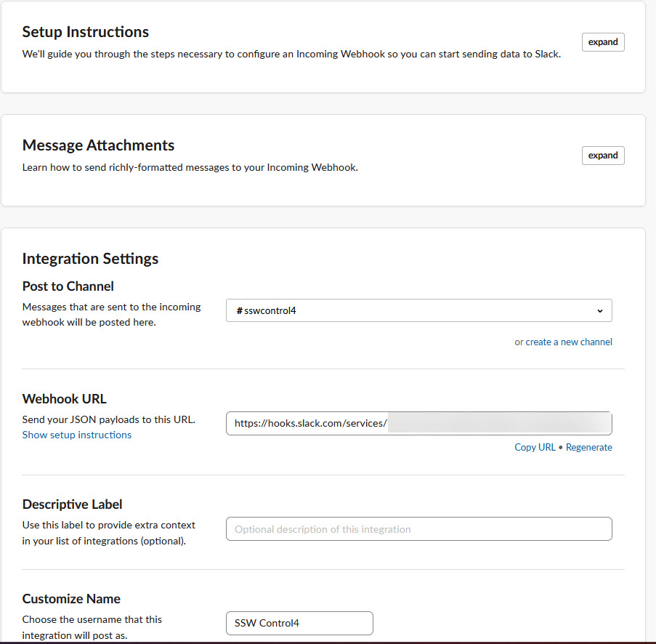Focus the Webhook URL text field
Screen dimensions: 656x644
click(418, 424)
